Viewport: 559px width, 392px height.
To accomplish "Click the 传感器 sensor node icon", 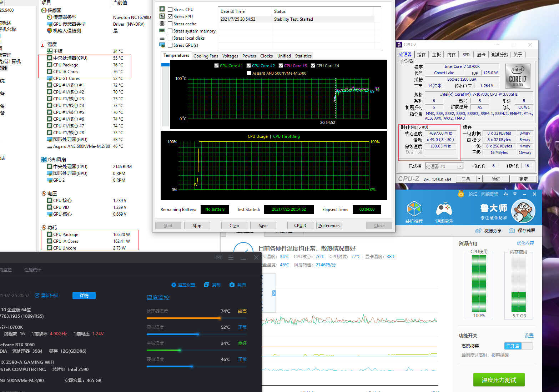I will 44,10.
